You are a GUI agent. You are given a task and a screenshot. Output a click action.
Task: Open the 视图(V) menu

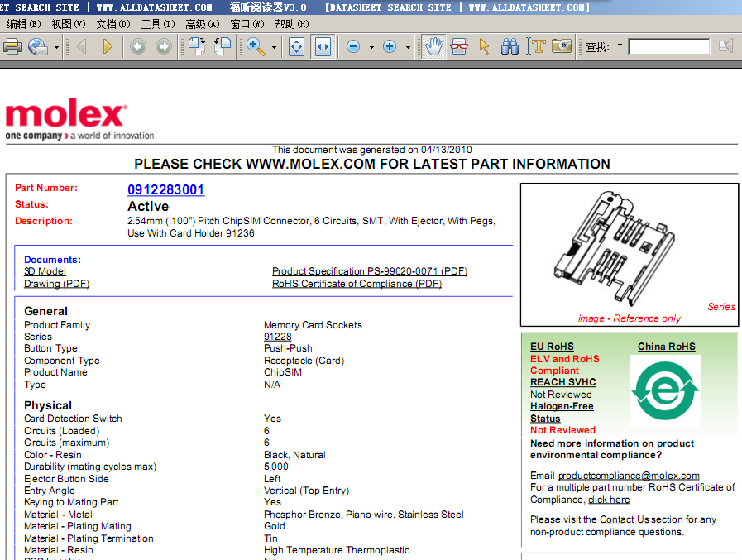tap(69, 24)
